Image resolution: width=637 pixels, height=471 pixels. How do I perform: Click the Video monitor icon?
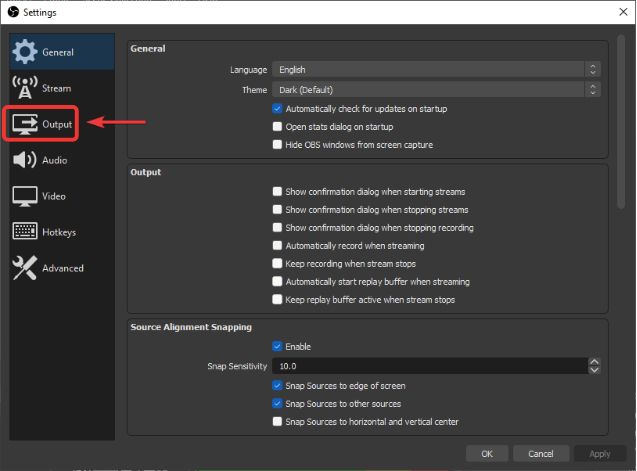coord(25,196)
